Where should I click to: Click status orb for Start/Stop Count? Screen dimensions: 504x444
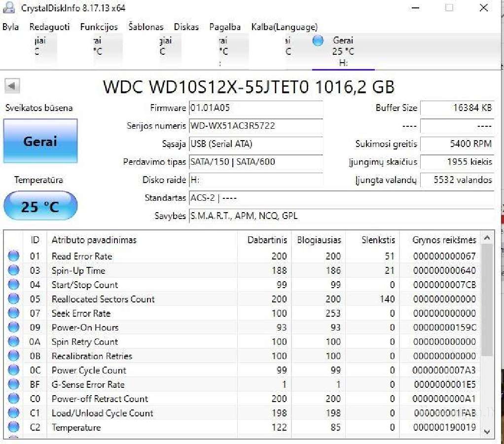pyautogui.click(x=13, y=285)
